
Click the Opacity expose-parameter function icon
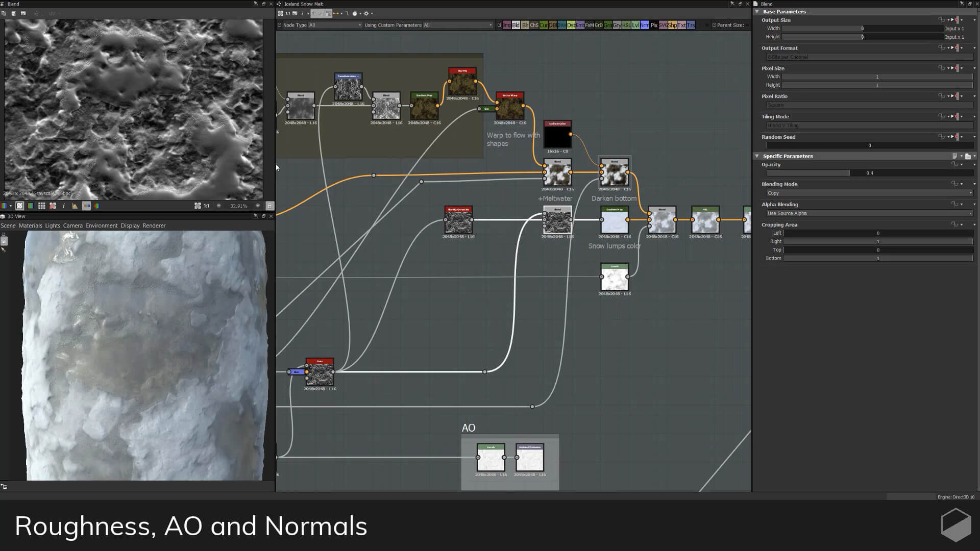(x=955, y=164)
